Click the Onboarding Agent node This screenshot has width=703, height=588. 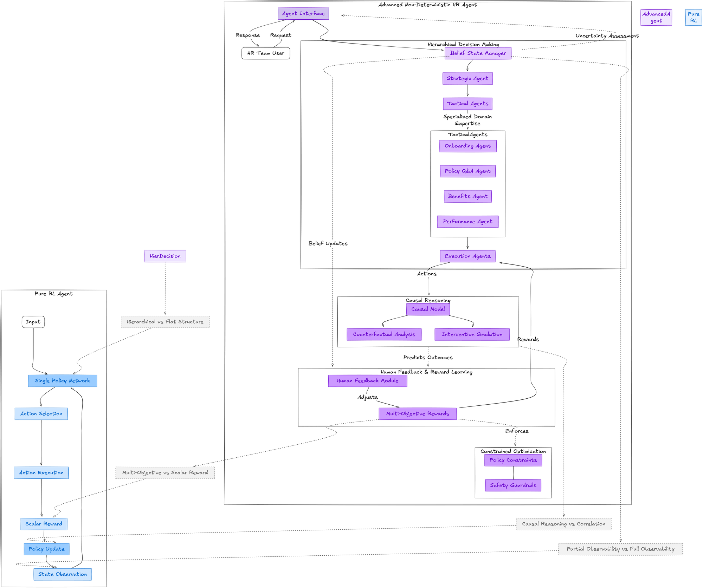coord(468,146)
